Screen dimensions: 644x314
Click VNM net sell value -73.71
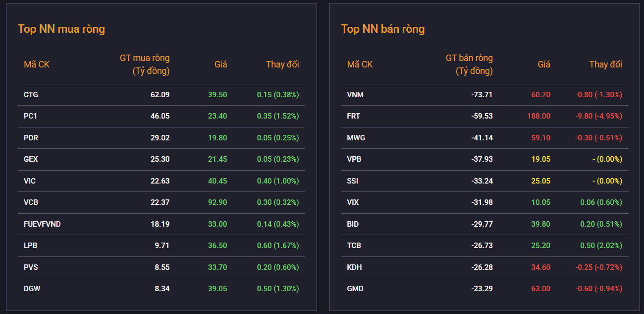[482, 95]
